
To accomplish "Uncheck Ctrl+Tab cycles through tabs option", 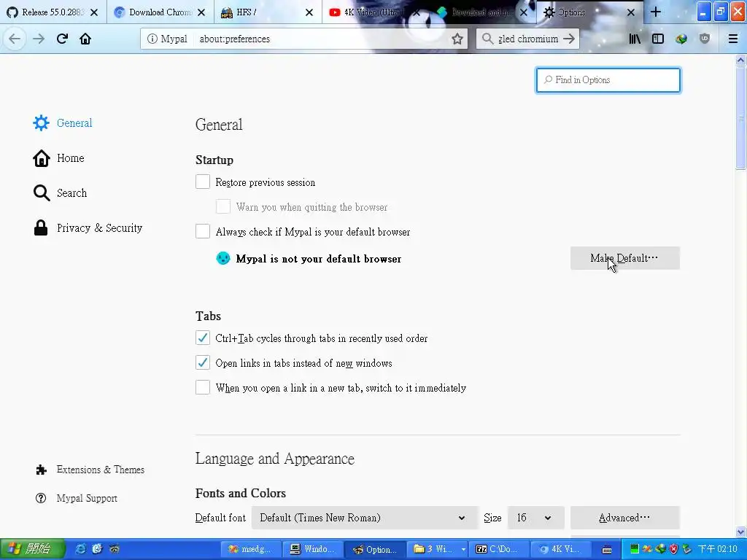I will coord(203,338).
